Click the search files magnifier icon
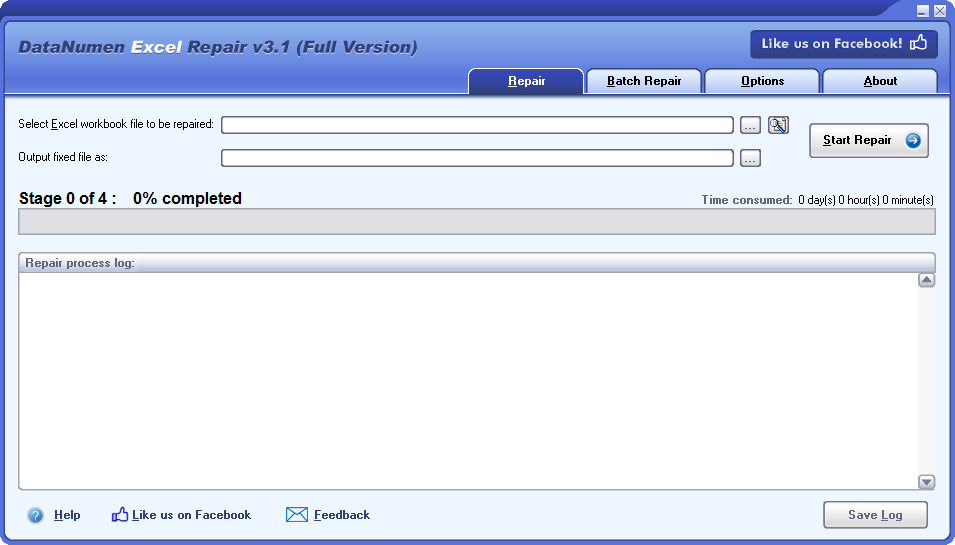The height and width of the screenshot is (545, 955). [778, 125]
